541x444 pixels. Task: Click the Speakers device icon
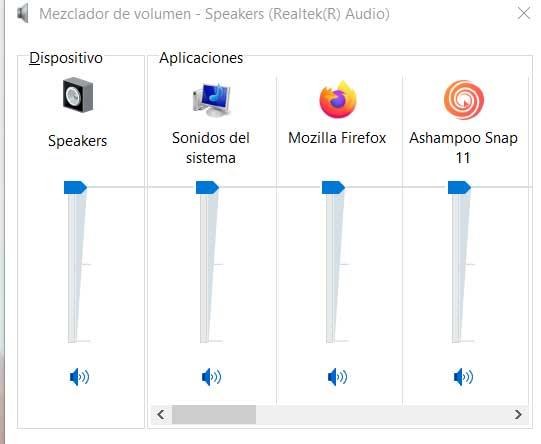click(78, 95)
